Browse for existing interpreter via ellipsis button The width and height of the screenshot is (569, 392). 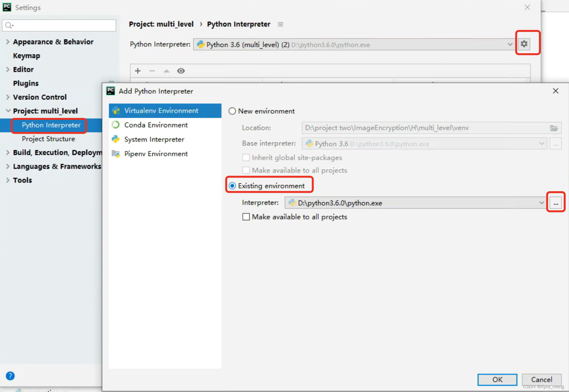pyautogui.click(x=556, y=202)
